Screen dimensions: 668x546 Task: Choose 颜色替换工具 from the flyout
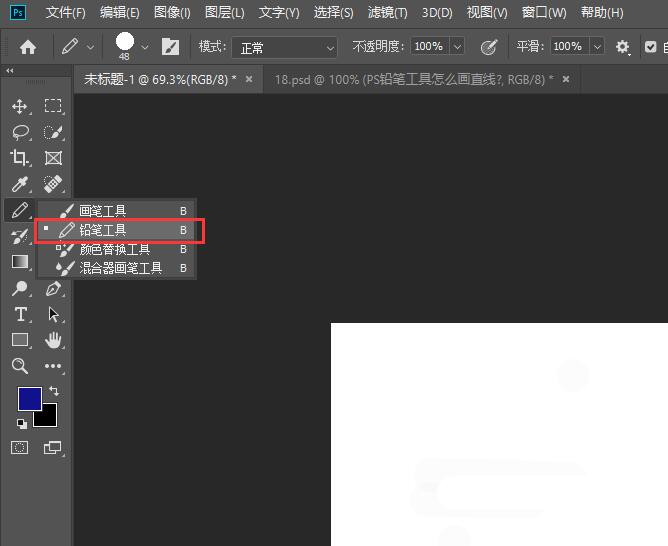click(x=116, y=249)
